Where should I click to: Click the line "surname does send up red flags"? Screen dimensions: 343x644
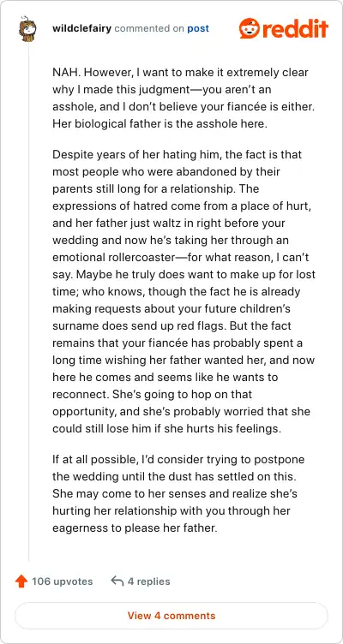171,325
